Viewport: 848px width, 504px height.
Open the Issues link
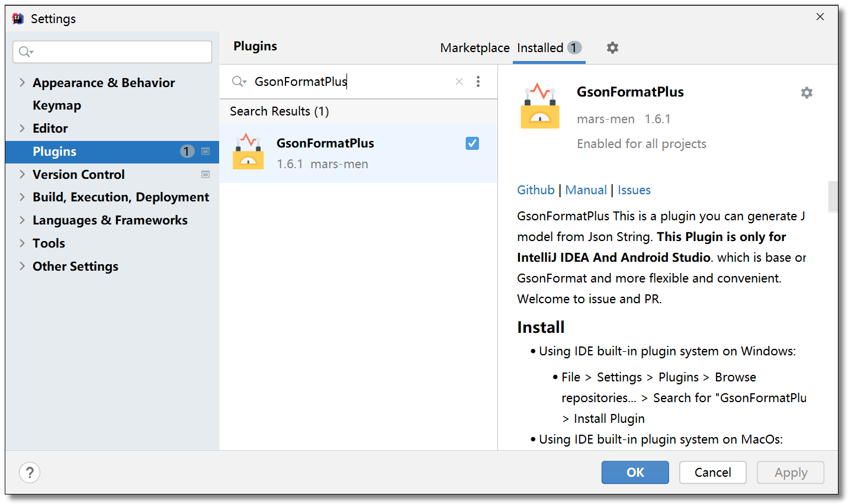point(634,190)
